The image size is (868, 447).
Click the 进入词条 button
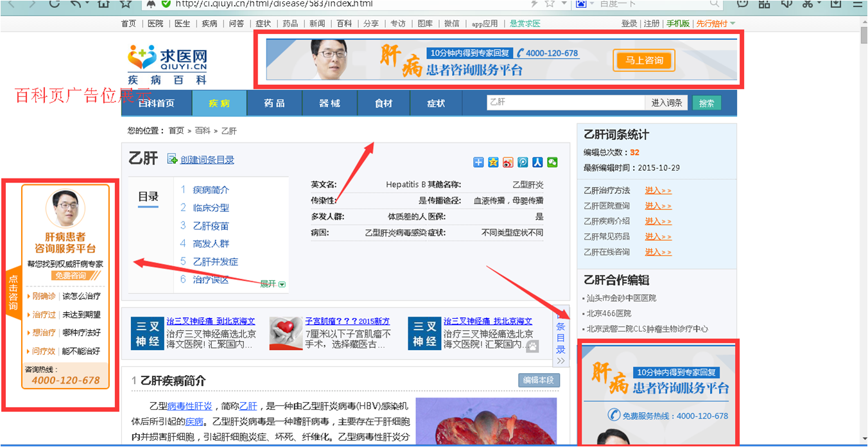[666, 103]
